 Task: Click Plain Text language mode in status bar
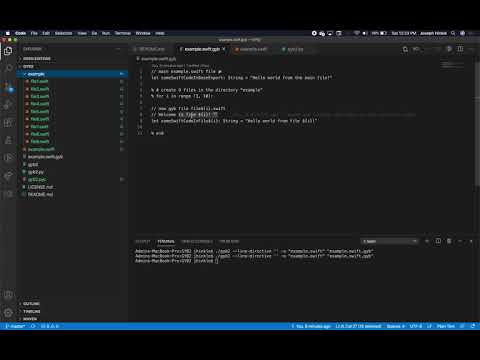click(446, 326)
